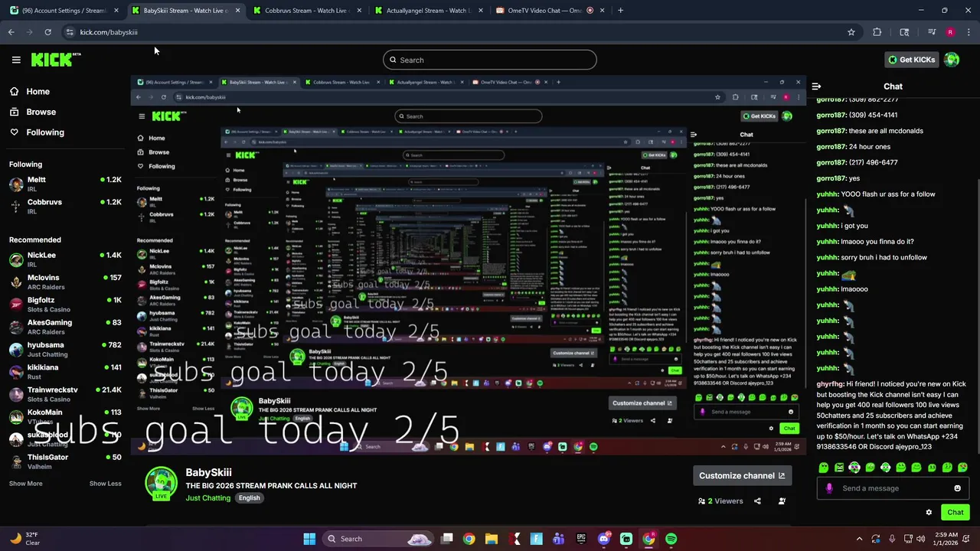Open Chrome media controls icon

coord(932,32)
